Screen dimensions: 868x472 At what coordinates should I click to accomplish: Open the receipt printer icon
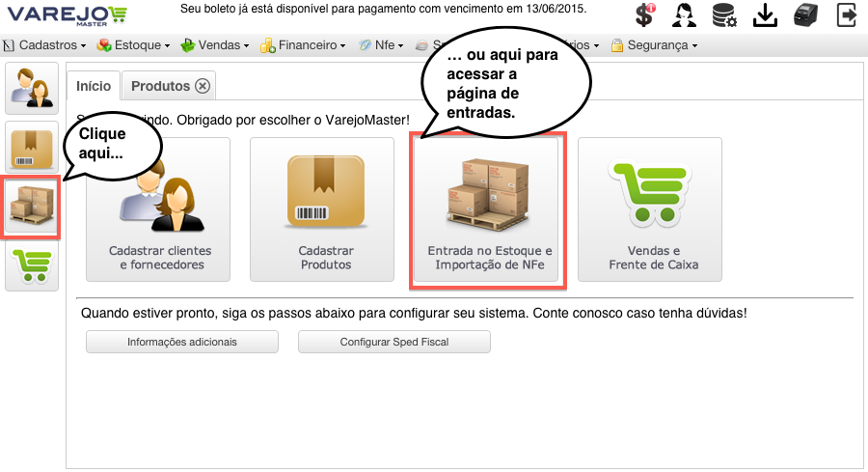pyautogui.click(x=805, y=14)
